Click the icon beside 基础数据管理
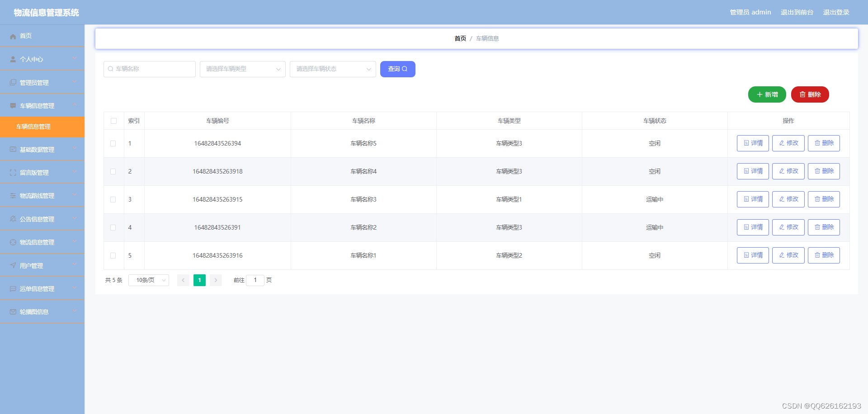 click(13, 150)
